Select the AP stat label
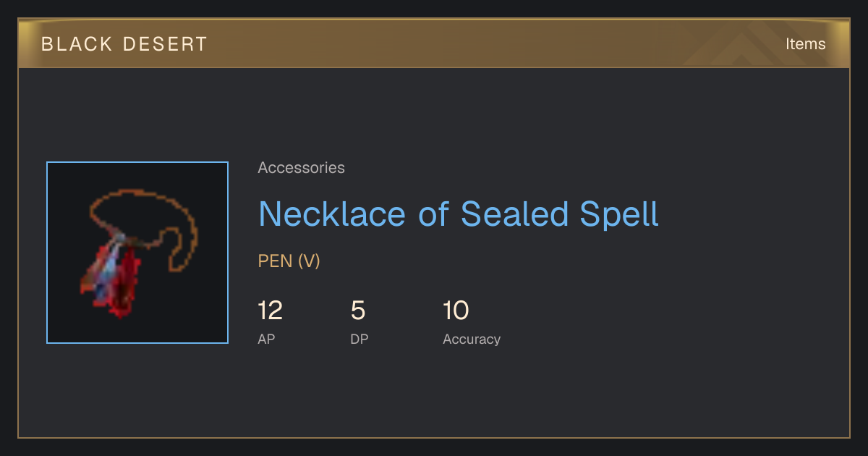Screen dimensions: 868x456 (x=266, y=339)
